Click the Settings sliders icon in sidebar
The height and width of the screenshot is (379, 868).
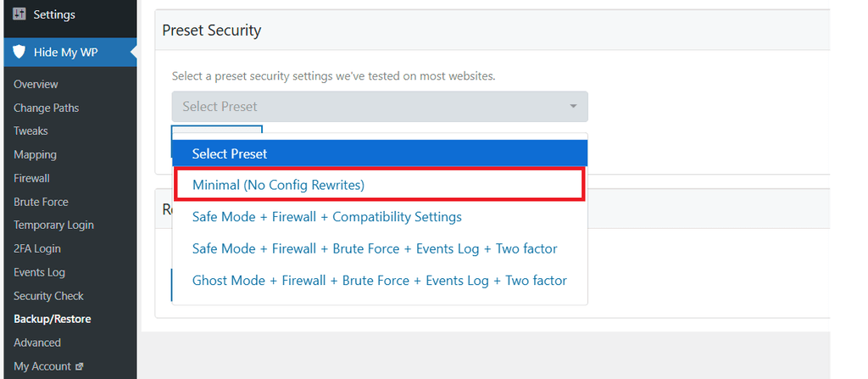[19, 14]
